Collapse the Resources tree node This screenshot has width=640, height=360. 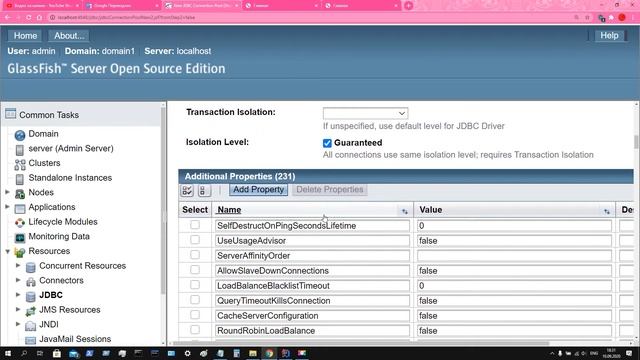point(7,251)
